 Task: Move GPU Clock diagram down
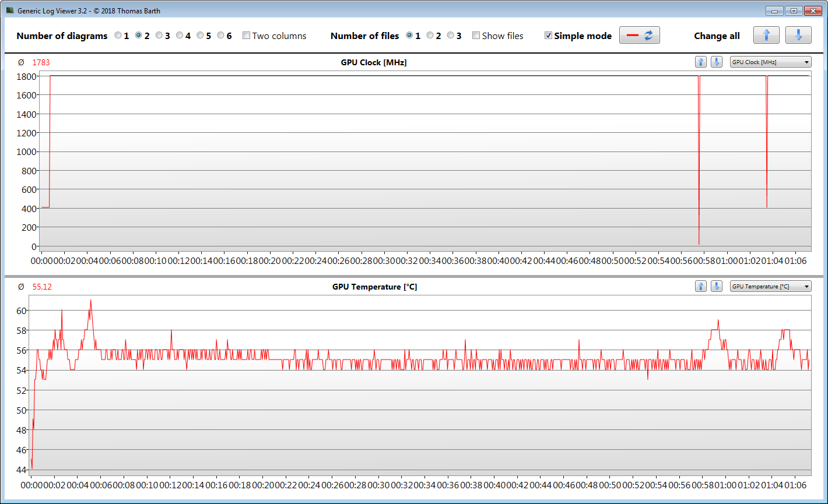tap(717, 62)
